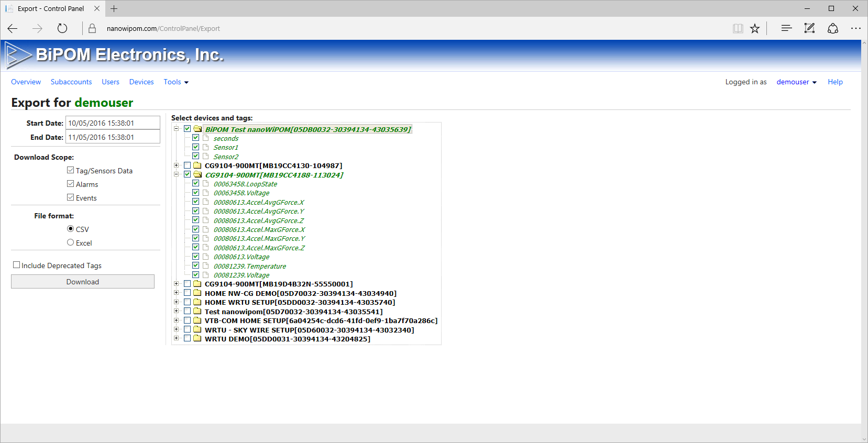This screenshot has width=868, height=443.
Task: Open the Tools dropdown menu
Action: point(176,82)
